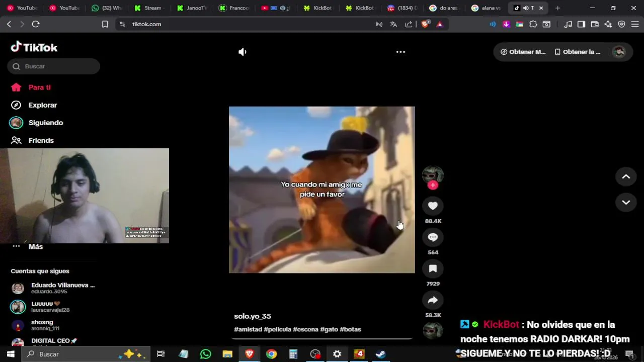The image size is (644, 362).
Task: Switch to the dolares Google tab
Action: [445, 8]
